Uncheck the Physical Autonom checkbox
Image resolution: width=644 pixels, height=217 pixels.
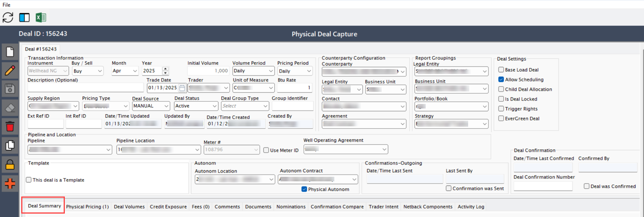(304, 189)
